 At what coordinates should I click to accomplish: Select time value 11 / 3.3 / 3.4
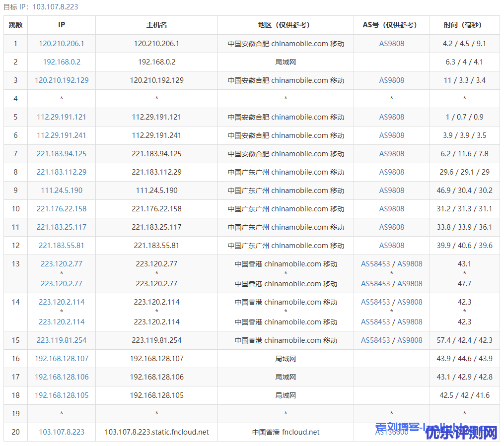[464, 80]
